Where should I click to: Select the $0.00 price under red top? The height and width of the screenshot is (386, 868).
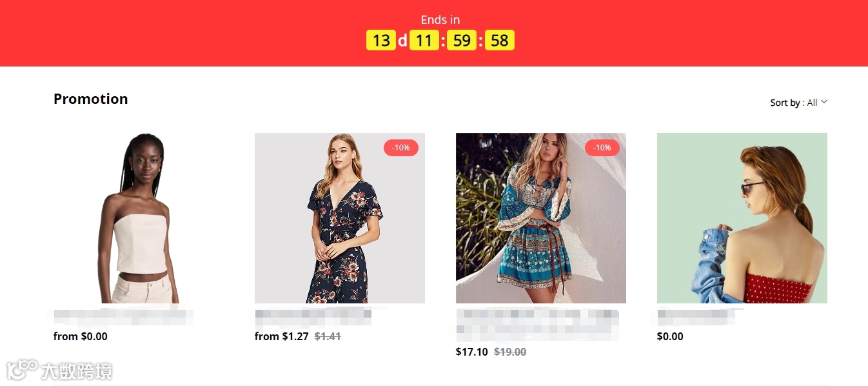(670, 336)
